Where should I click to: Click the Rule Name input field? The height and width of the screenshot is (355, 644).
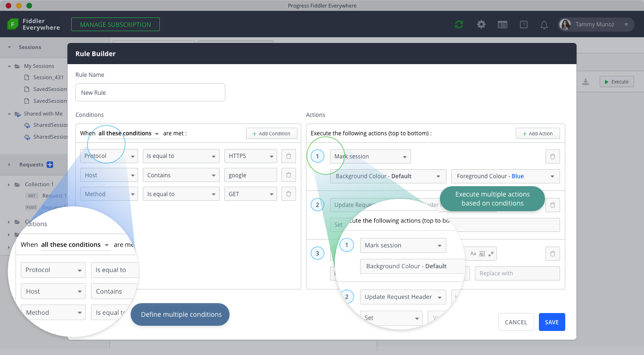point(150,92)
